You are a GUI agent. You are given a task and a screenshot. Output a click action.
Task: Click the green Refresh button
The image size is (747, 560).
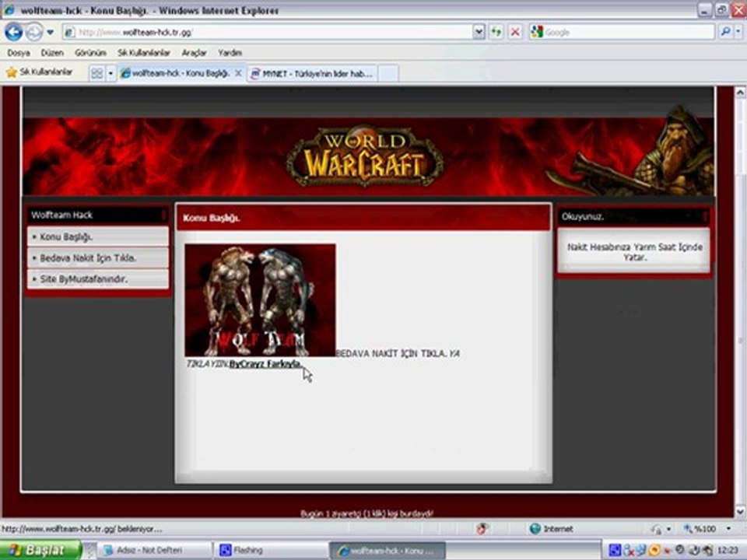[x=496, y=33]
